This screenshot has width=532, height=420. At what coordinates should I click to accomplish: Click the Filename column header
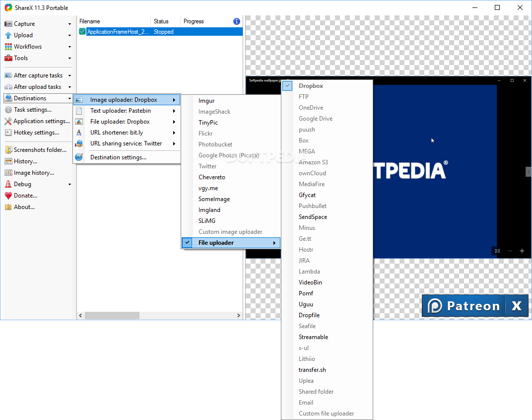point(114,21)
